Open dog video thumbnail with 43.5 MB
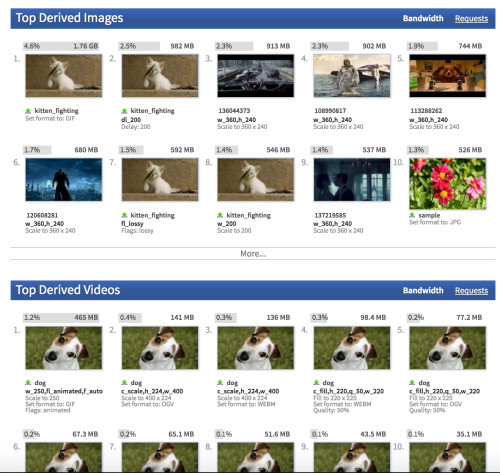Viewport: 500px width, 473px height. 352,457
